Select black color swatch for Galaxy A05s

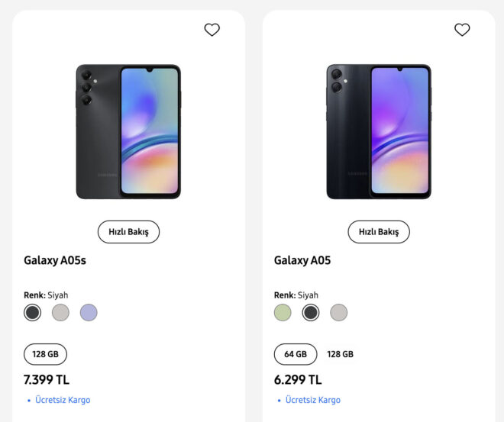(x=32, y=312)
